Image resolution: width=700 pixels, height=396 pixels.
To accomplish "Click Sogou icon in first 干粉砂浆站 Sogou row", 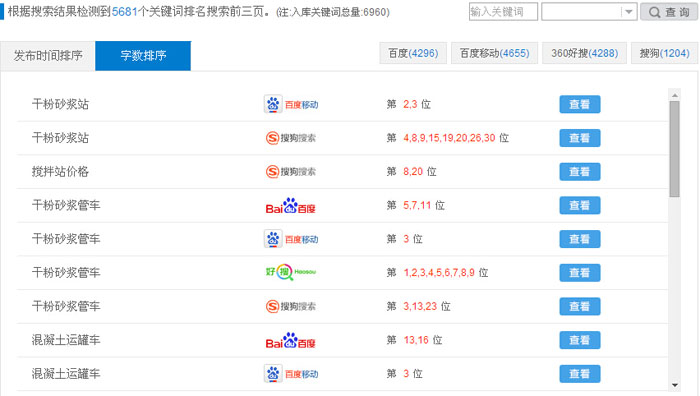I will tap(291, 138).
